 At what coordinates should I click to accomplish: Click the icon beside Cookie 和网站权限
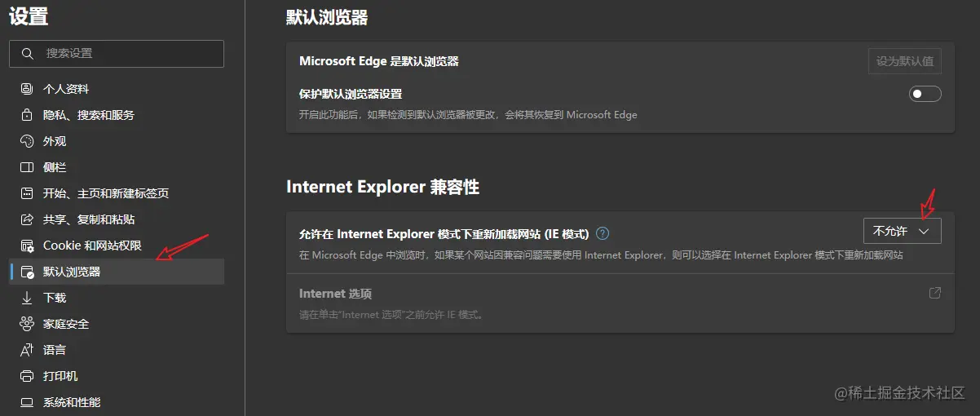(27, 246)
